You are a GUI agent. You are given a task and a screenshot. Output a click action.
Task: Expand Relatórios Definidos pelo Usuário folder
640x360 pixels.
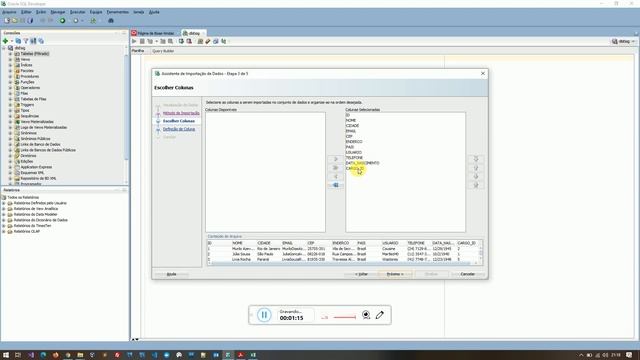[x=4, y=203]
